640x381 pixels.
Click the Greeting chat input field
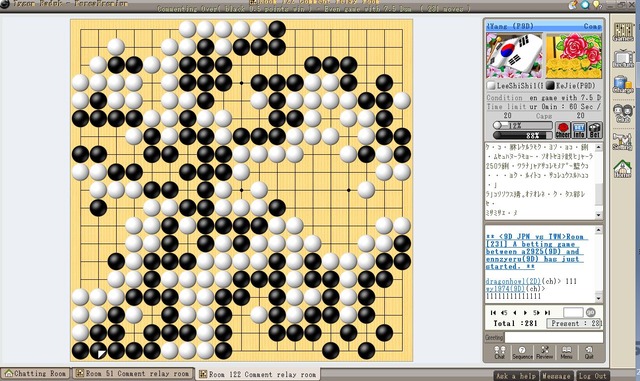554,337
